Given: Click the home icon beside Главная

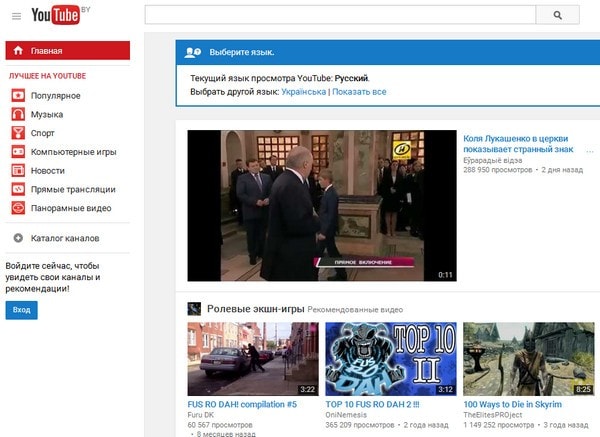Looking at the screenshot, I should (18, 50).
